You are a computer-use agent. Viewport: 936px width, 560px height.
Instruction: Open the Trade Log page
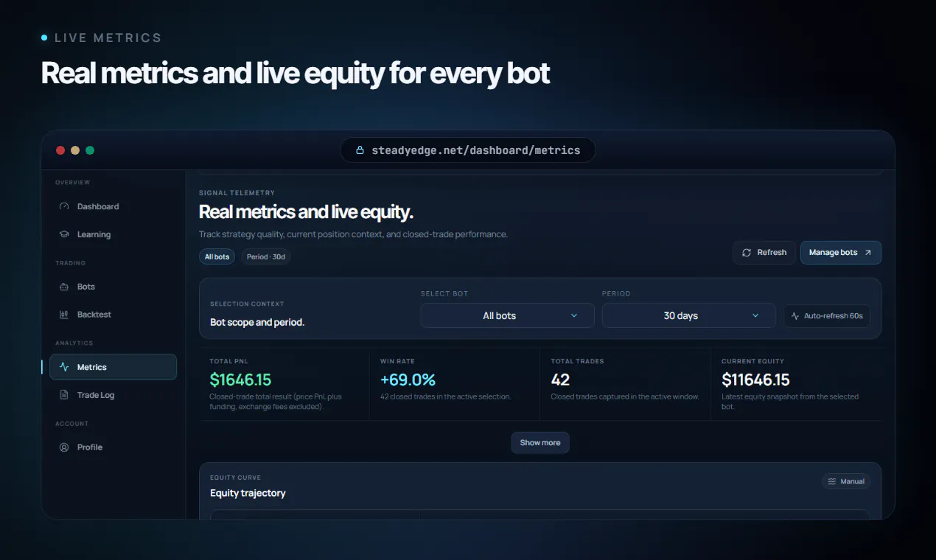(113, 395)
